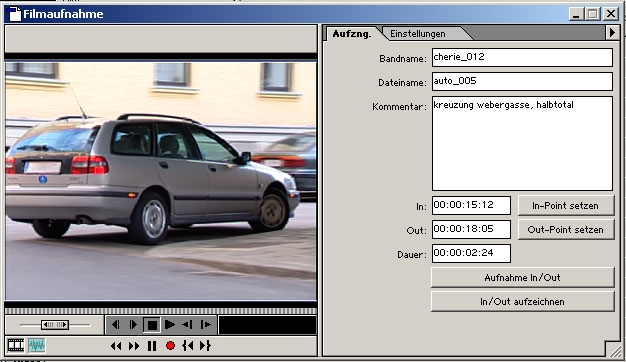Step one frame forward

(133, 325)
